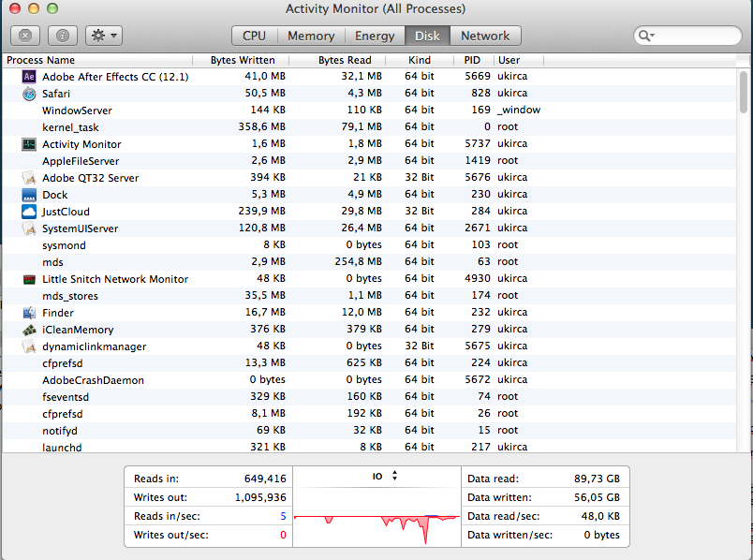Viewport: 753px width, 560px height.
Task: Click the Data written/sec label
Action: (x=510, y=535)
